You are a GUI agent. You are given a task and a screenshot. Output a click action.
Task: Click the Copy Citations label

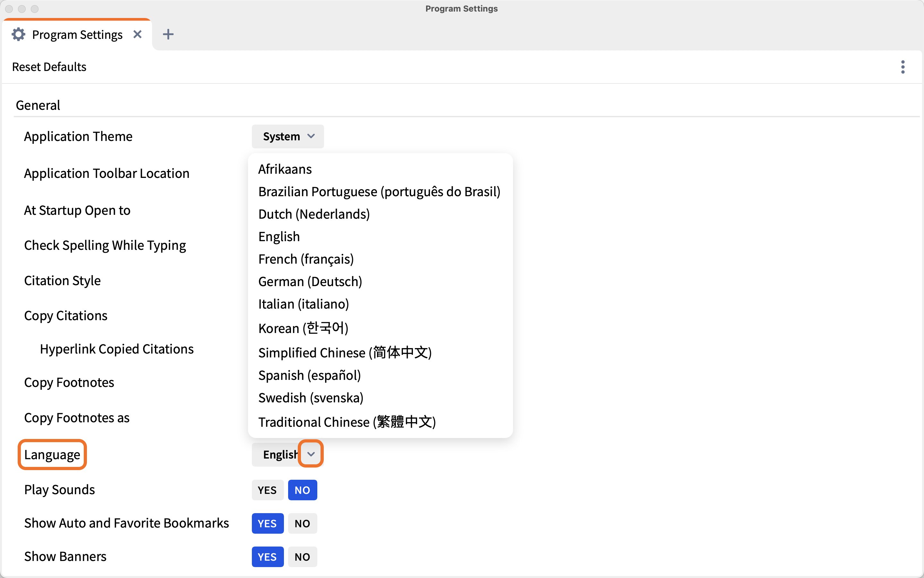[x=66, y=316]
